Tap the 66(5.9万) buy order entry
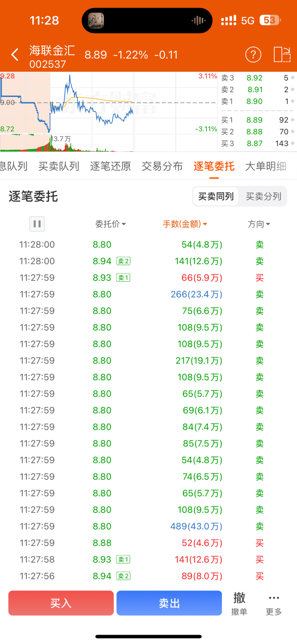 click(x=148, y=278)
